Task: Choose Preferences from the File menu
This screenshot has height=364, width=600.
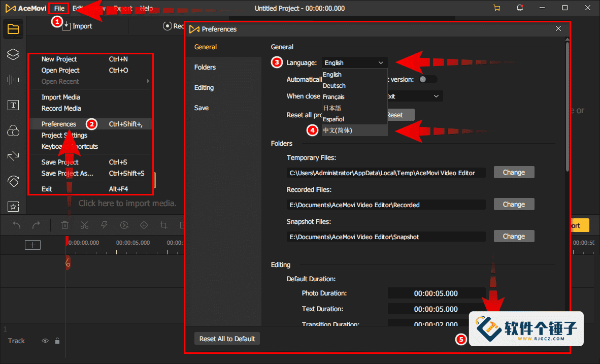Action: (x=59, y=124)
